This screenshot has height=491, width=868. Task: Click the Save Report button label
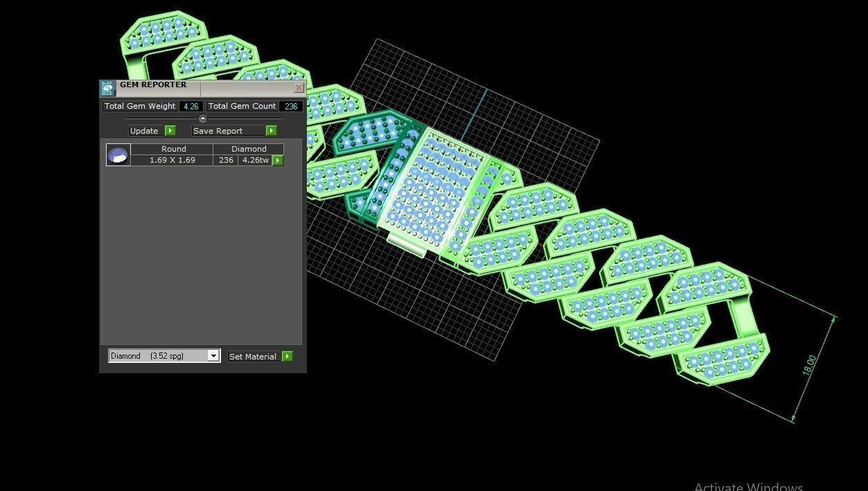(x=229, y=130)
